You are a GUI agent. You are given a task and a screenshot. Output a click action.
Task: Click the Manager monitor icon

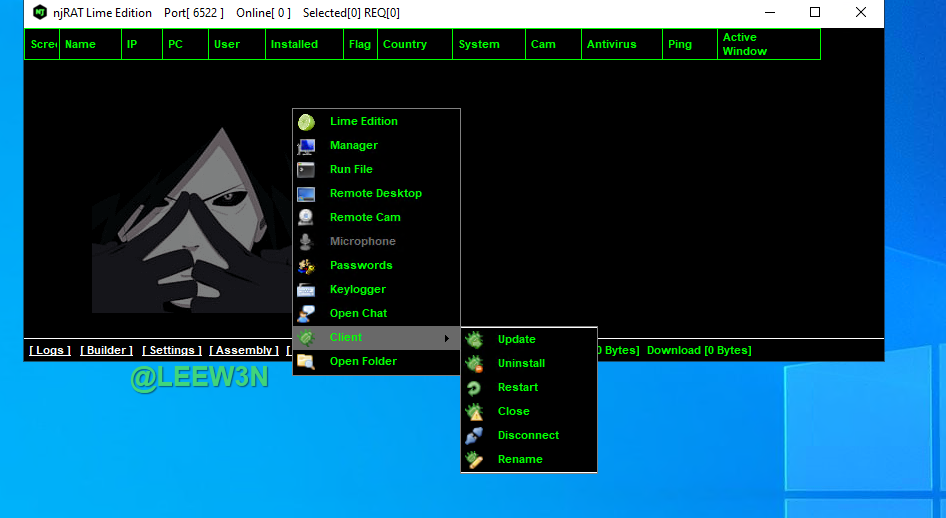[x=306, y=146]
